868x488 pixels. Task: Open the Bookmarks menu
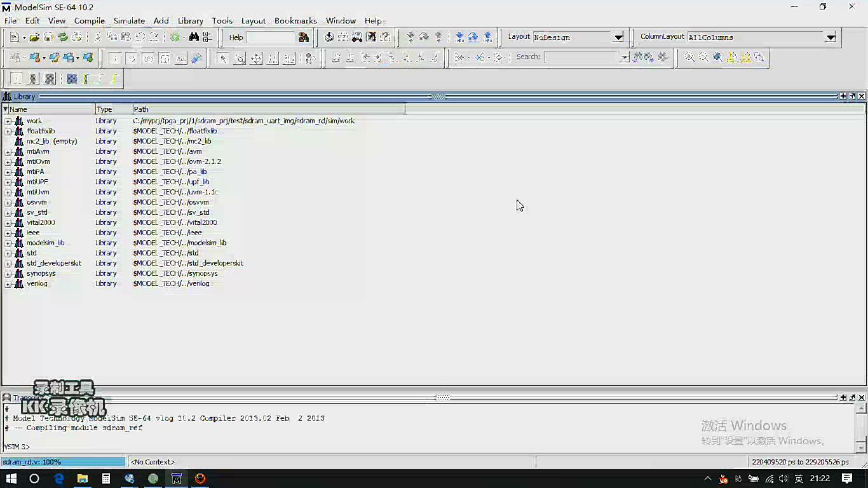click(x=295, y=20)
